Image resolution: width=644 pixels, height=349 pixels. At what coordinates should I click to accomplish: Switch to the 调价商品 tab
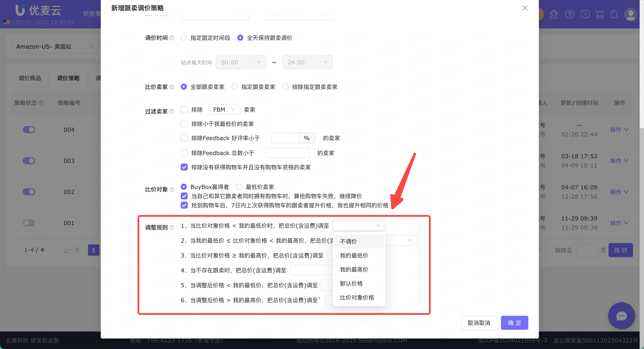[30, 78]
